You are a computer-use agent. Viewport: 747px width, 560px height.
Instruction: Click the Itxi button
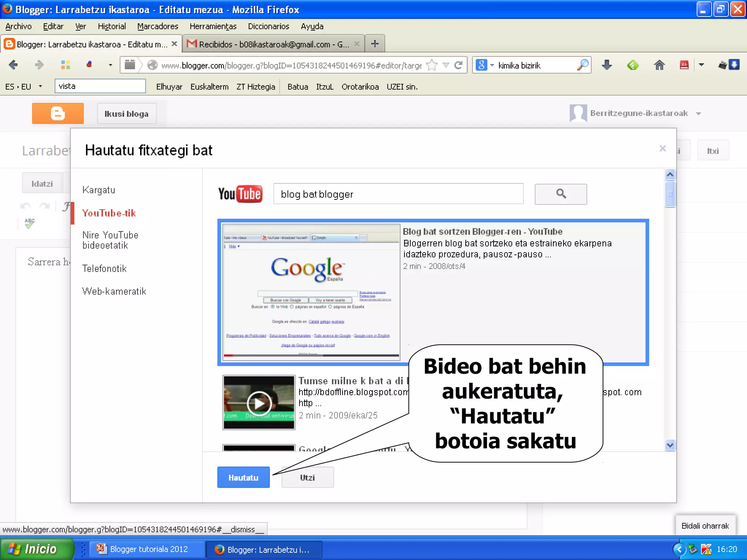[713, 151]
